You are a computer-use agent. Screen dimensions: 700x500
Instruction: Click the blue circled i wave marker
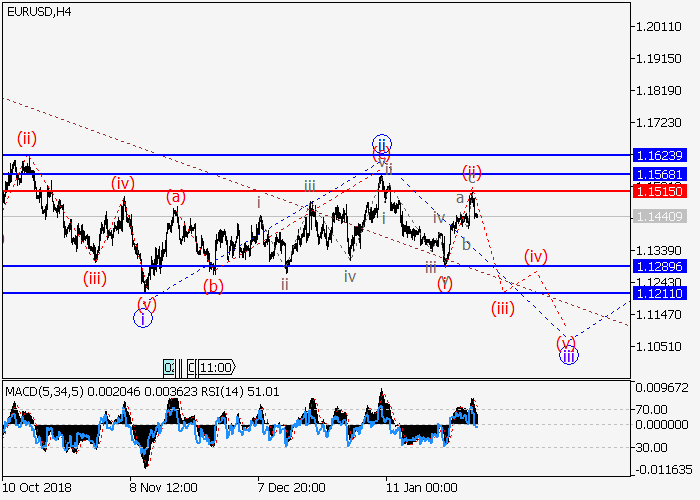tap(142, 319)
